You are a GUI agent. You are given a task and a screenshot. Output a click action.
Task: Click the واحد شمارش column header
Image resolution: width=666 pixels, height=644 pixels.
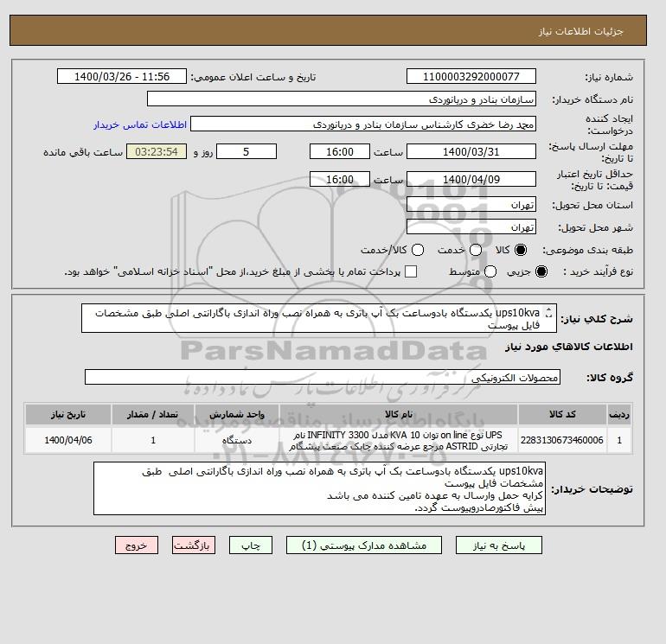pos(237,414)
